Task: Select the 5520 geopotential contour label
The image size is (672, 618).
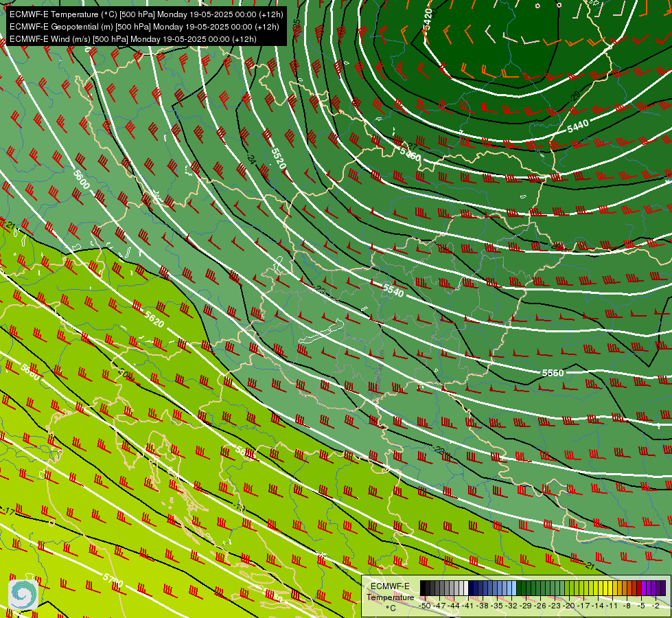Action: [279, 158]
